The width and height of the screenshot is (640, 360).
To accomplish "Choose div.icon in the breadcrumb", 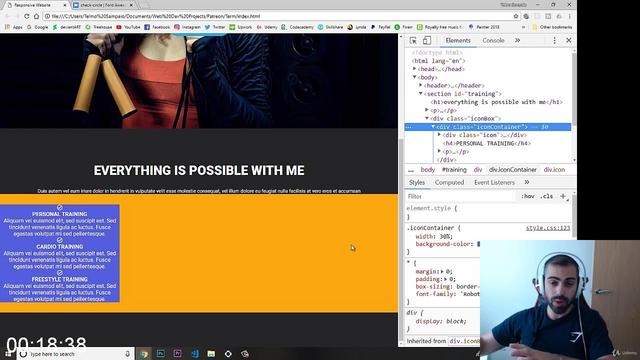I will click(x=554, y=170).
